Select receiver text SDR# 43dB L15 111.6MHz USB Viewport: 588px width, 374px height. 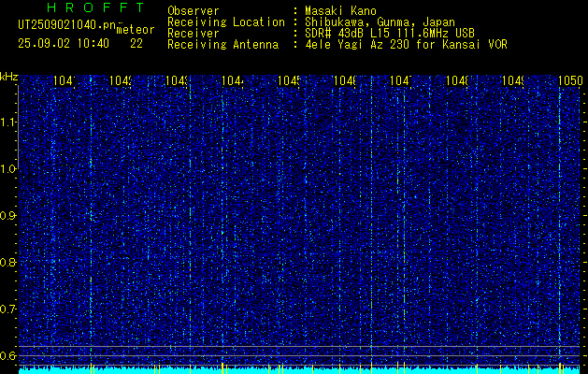[x=390, y=34]
